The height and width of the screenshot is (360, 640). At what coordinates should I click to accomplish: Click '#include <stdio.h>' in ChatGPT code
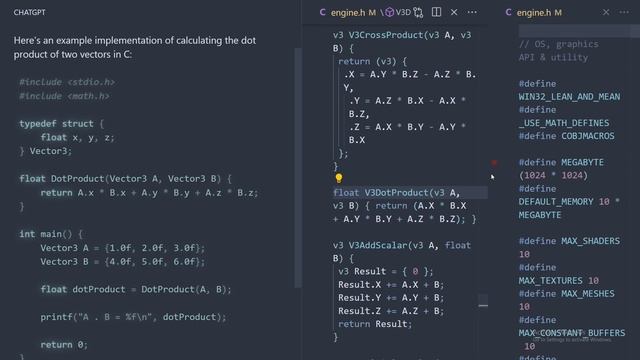(x=67, y=82)
